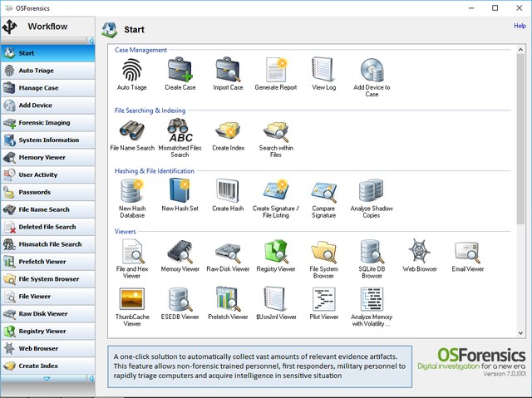Image resolution: width=532 pixels, height=398 pixels.
Task: Open the Generate Report icon
Action: (x=276, y=70)
